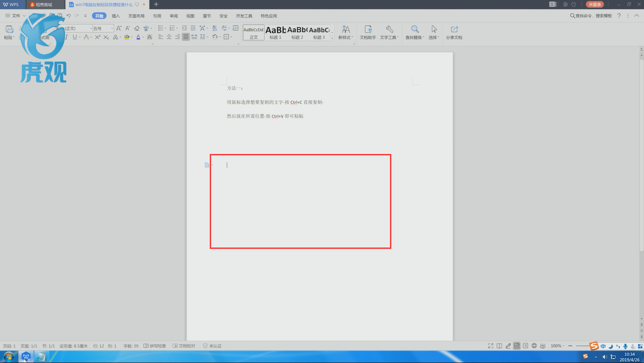644x363 pixels.
Task: Open the Windows Start menu
Action: [x=9, y=357]
